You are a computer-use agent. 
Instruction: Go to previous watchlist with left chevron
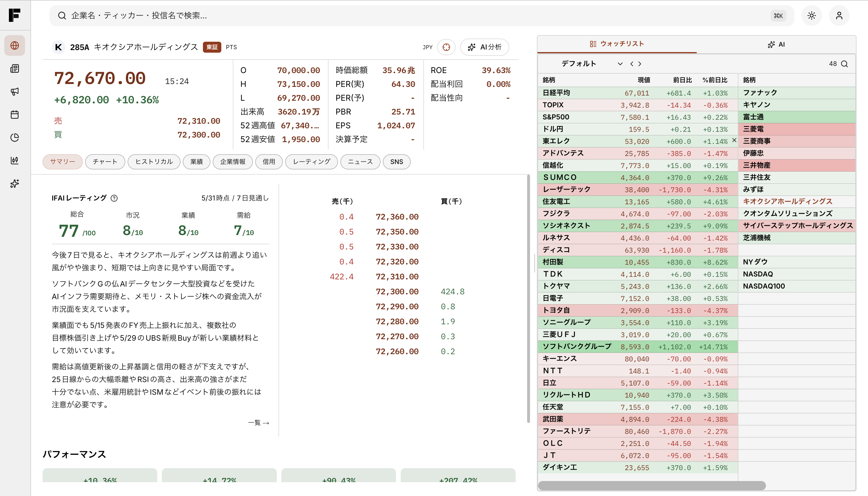tap(631, 64)
